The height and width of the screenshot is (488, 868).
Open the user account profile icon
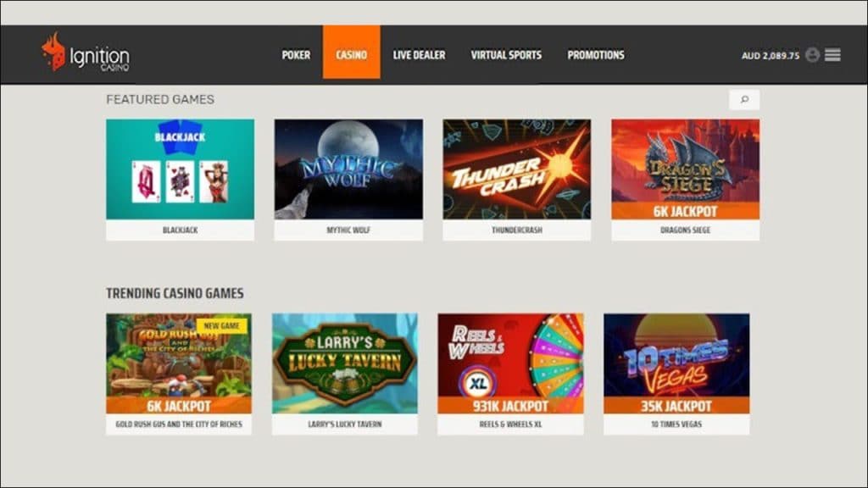click(812, 55)
